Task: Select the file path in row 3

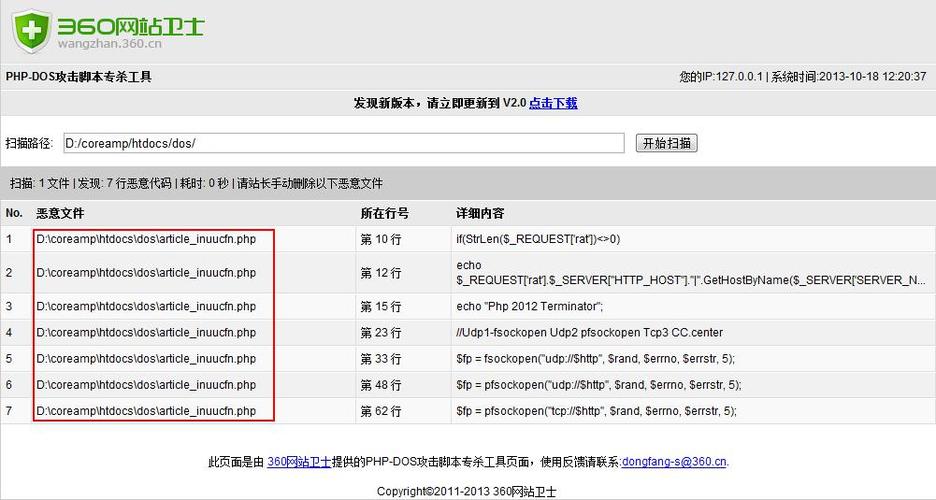Action: pos(146,306)
